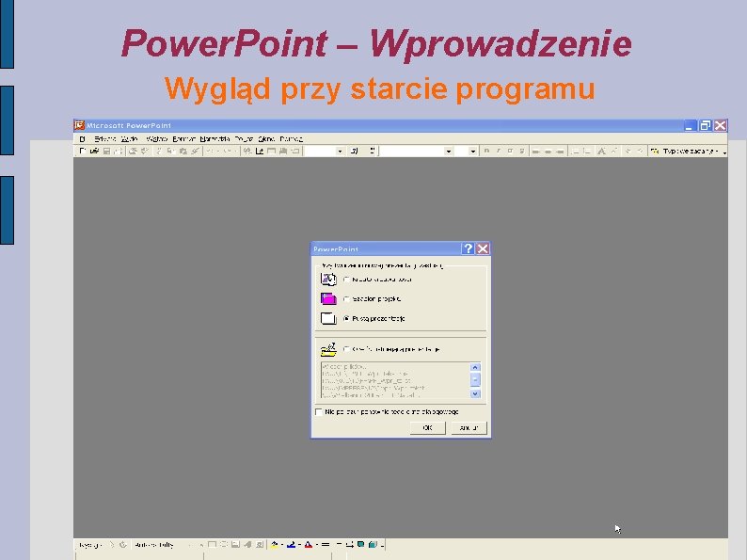Expand the Fill Color dropdown arrow
747x560 pixels.
(x=282, y=544)
